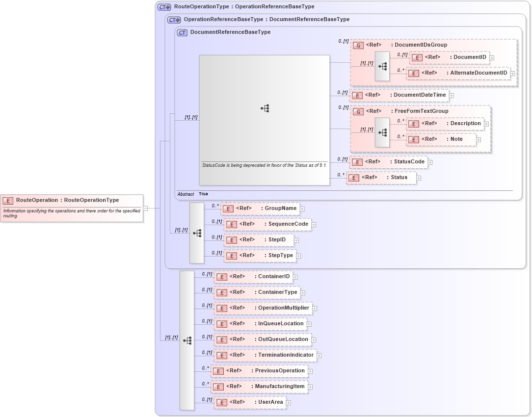Expand the DocumentID element details

pos(492,57)
